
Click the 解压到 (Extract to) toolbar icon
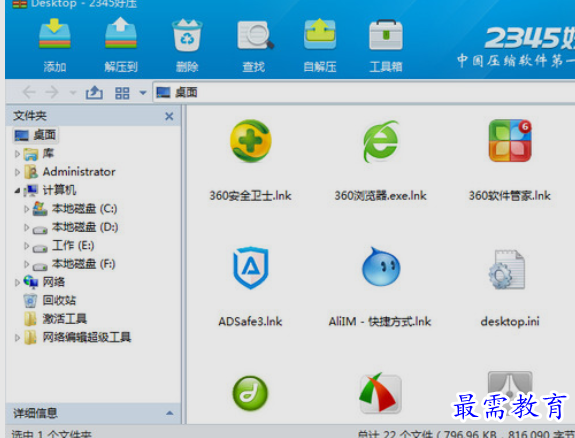[x=121, y=33]
